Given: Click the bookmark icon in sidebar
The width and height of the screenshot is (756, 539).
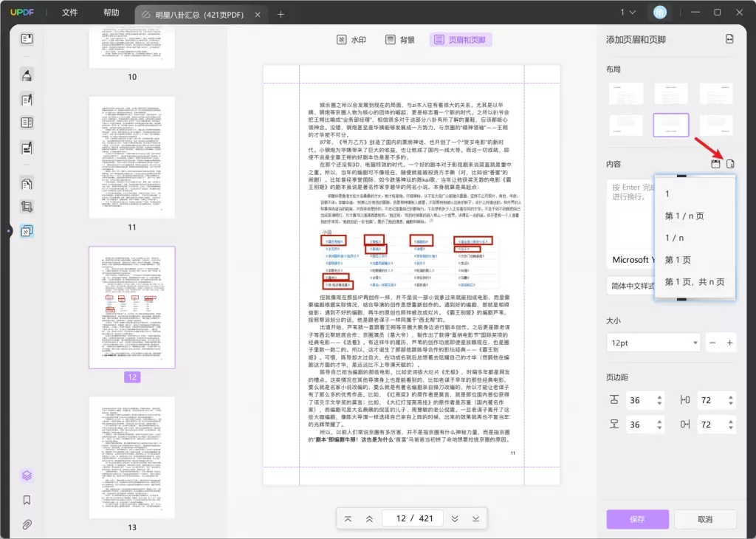Looking at the screenshot, I should click(27, 500).
